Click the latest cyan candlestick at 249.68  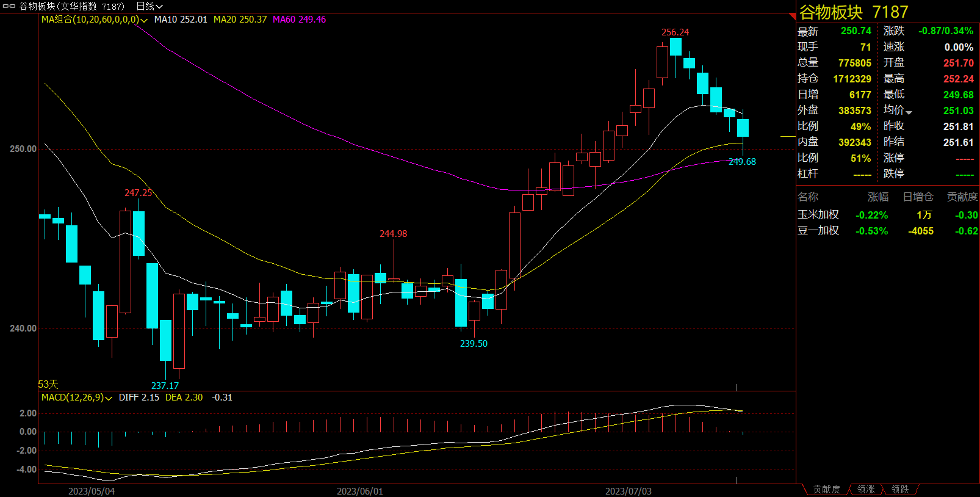click(x=743, y=128)
